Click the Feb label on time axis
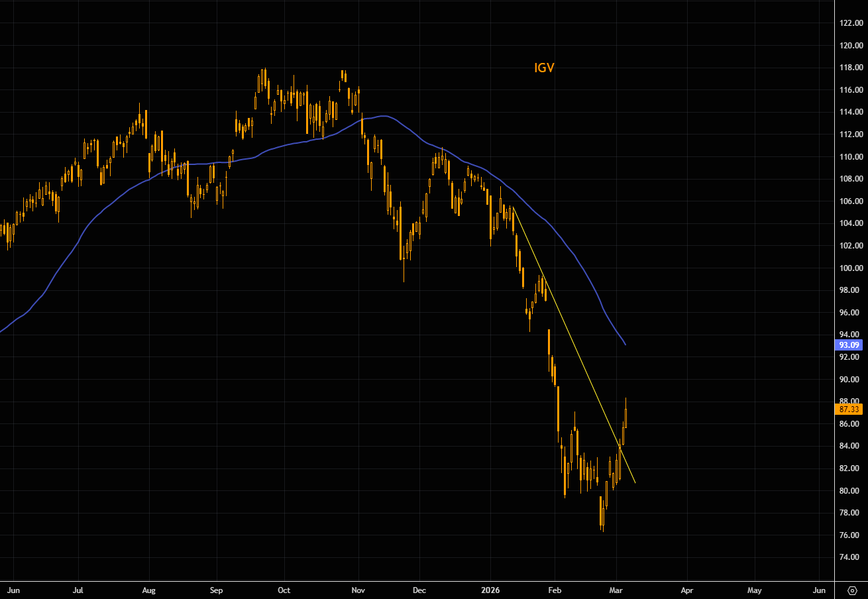 [x=555, y=589]
